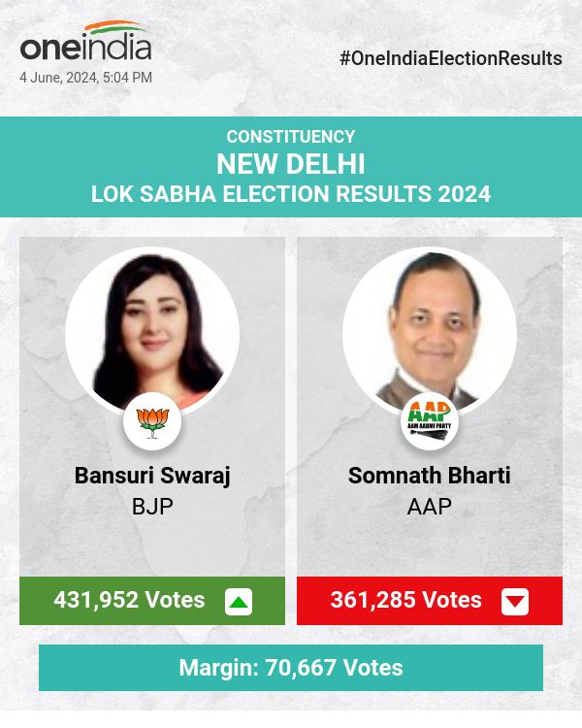The height and width of the screenshot is (728, 582).
Task: Click the Somnath Bharti name
Action: click(430, 475)
